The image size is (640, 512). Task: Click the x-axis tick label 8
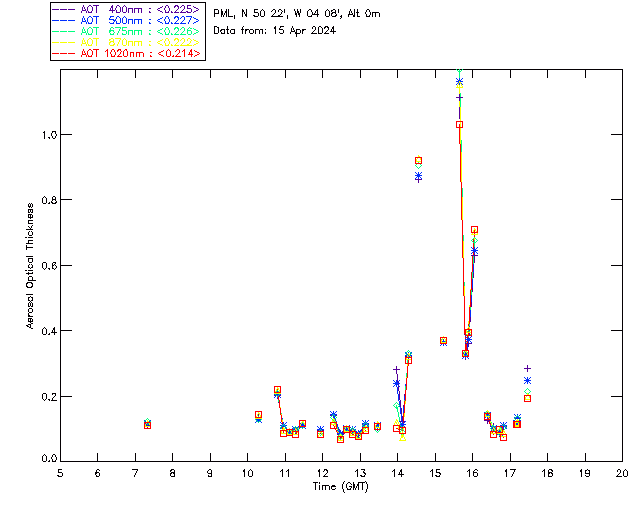click(173, 473)
